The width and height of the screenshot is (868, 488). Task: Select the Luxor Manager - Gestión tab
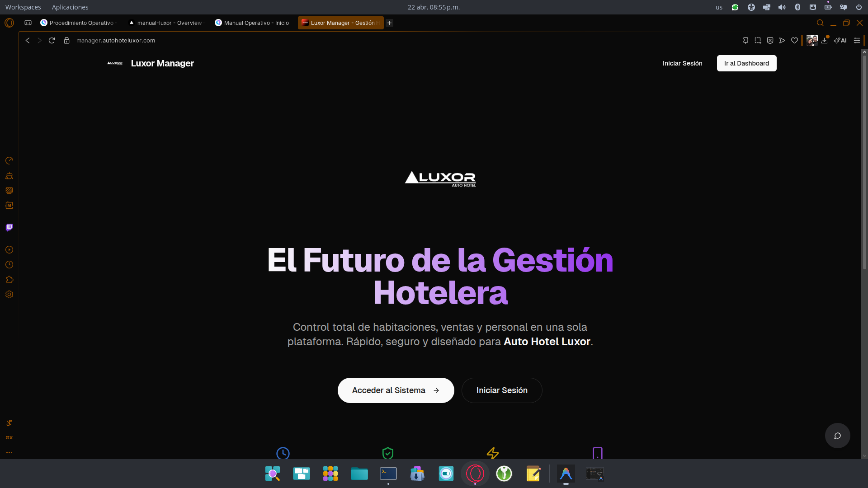pyautogui.click(x=341, y=23)
